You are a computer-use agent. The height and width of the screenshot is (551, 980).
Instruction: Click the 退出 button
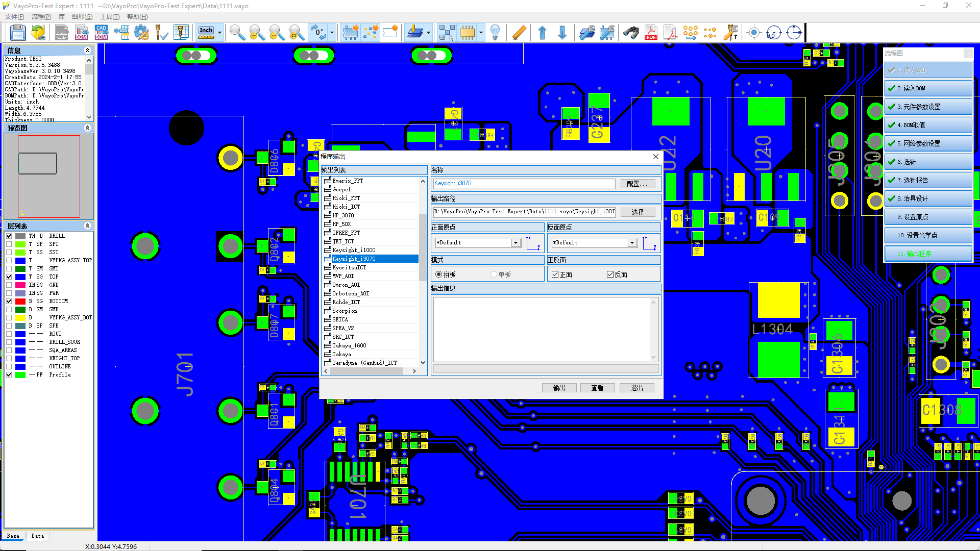coord(636,388)
